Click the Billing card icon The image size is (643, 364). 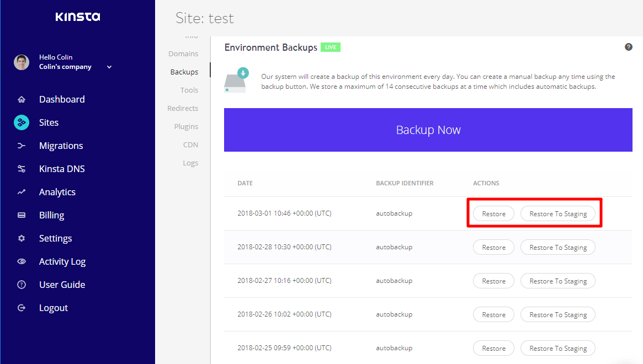pos(22,216)
